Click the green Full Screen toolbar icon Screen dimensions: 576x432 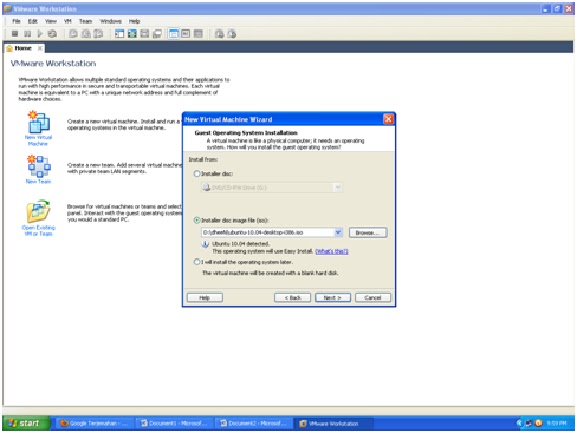point(132,34)
